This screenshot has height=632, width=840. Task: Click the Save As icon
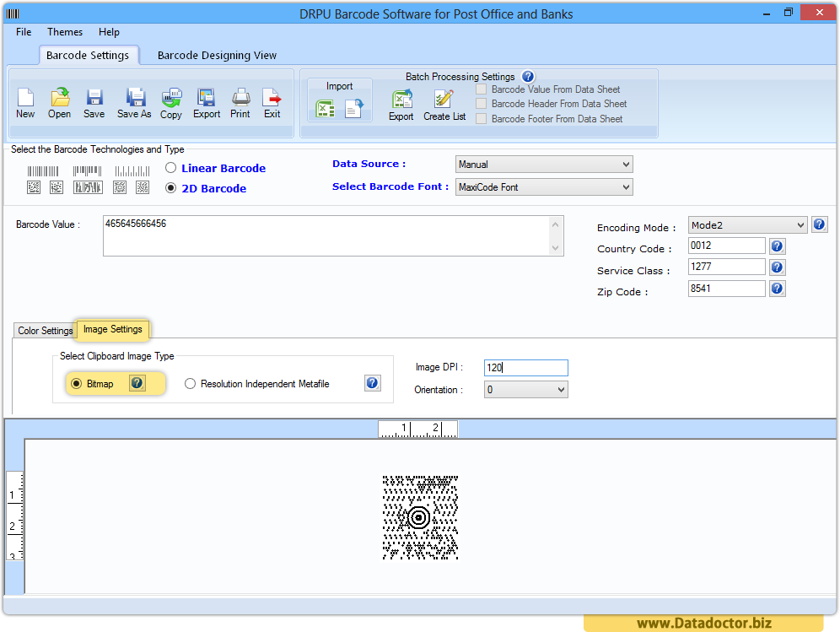[x=134, y=103]
